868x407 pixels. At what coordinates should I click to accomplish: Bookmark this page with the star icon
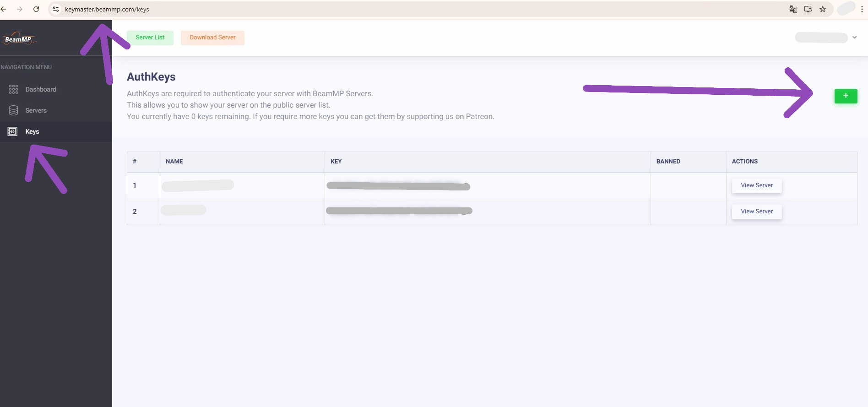coord(823,9)
